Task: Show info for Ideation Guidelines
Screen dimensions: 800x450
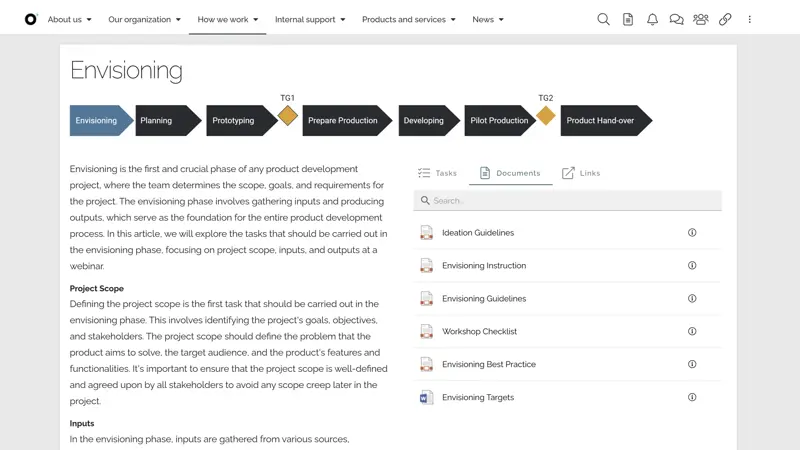Action: (x=692, y=233)
